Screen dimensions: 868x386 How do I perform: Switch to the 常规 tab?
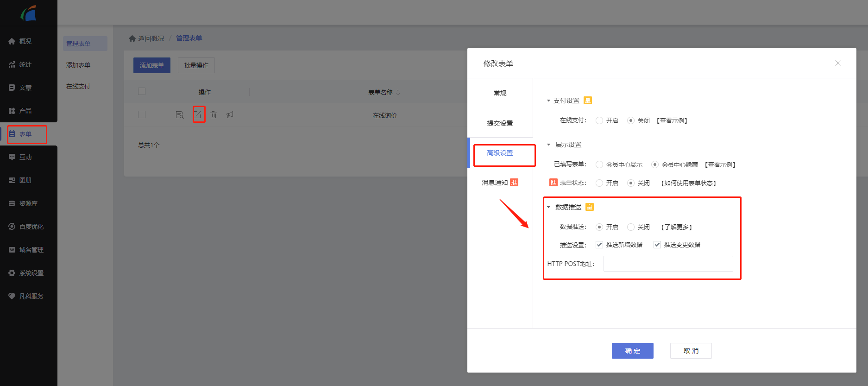coord(500,93)
